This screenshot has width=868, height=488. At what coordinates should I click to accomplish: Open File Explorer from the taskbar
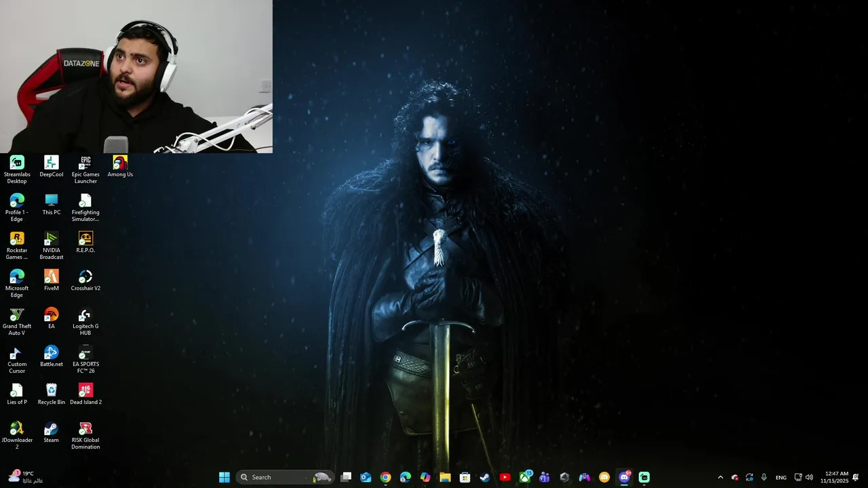point(445,477)
